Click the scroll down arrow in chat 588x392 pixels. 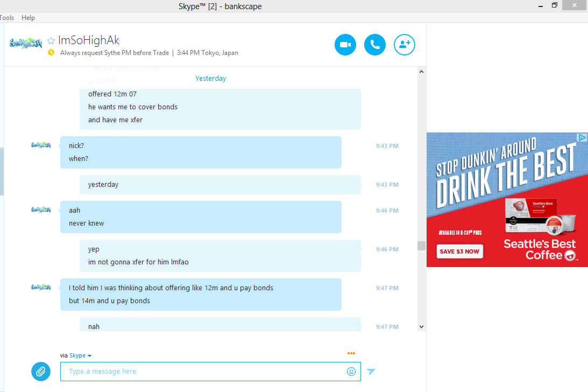[x=422, y=327]
